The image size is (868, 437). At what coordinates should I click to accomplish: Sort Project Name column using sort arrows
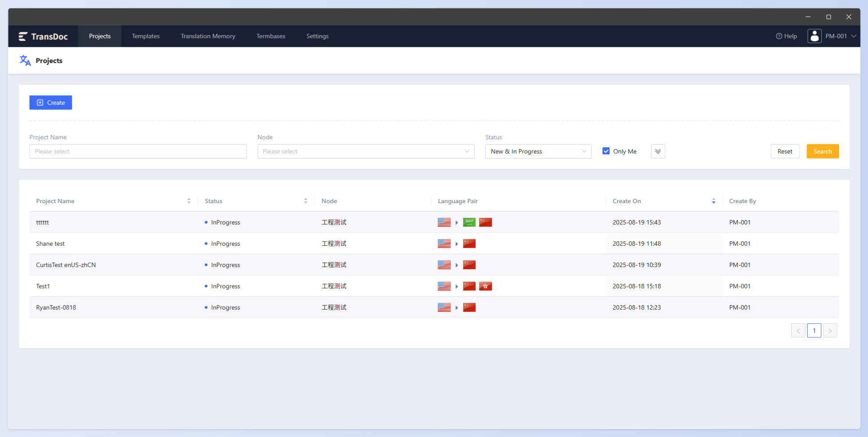189,201
